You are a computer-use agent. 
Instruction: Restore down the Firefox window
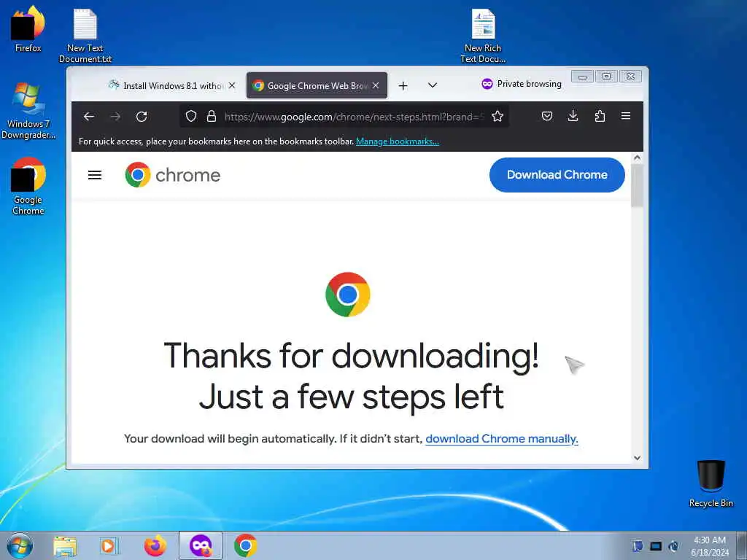click(606, 76)
